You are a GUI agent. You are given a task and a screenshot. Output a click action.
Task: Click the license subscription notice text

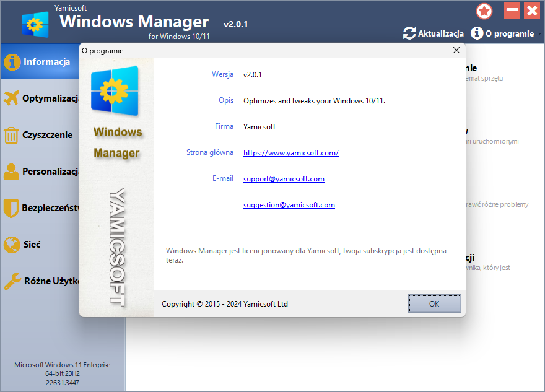(306, 255)
